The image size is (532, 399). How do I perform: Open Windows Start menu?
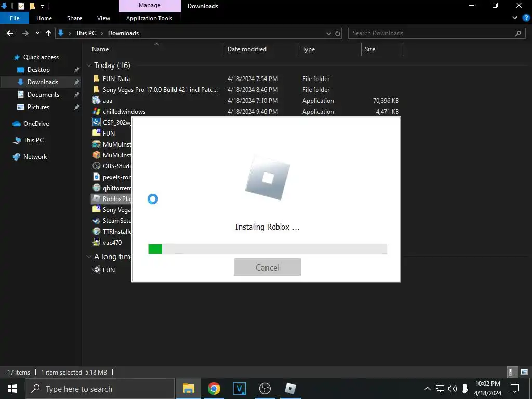pyautogui.click(x=12, y=389)
